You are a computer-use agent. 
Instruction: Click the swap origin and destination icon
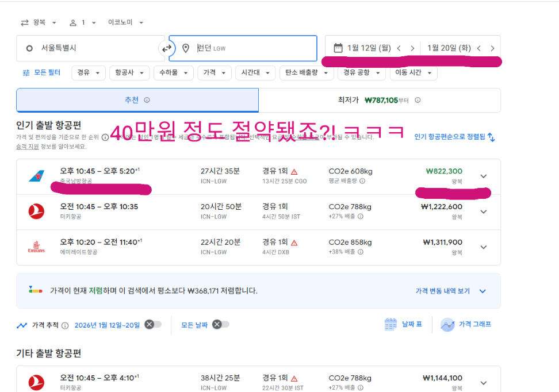coord(167,48)
